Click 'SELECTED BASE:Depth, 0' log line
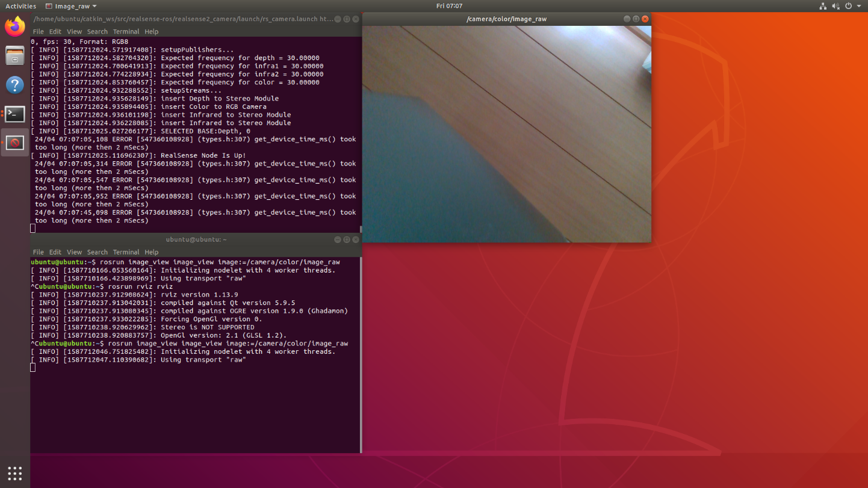This screenshot has height=488, width=868. 141,131
